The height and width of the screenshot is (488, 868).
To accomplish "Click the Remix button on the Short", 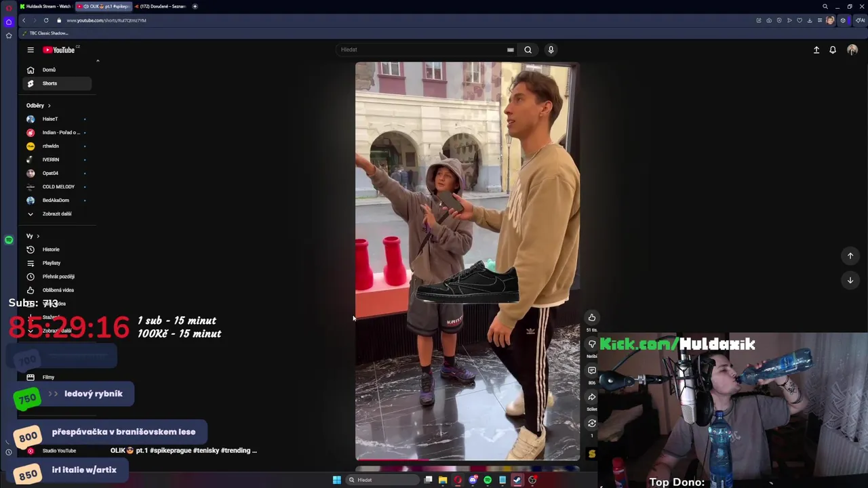I will pos(592,424).
